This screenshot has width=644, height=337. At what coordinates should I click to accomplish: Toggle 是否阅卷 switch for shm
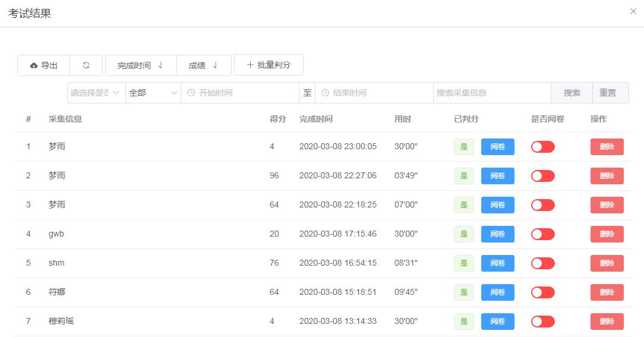tap(542, 263)
